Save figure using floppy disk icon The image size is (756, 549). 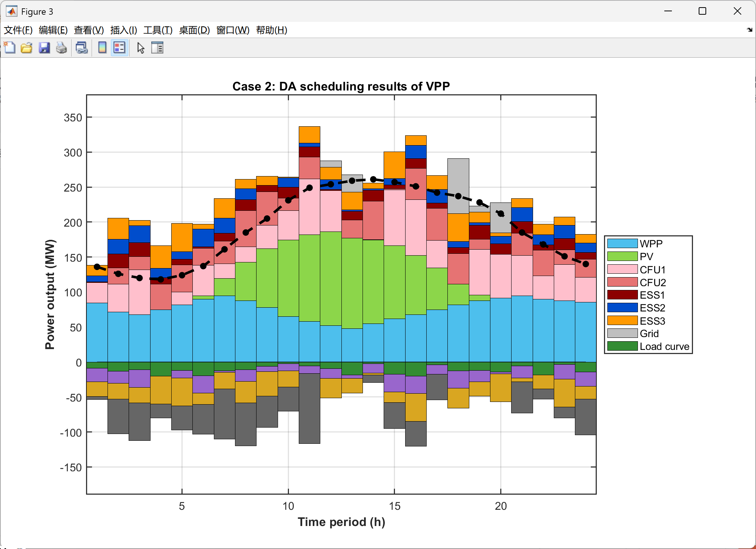coord(44,48)
